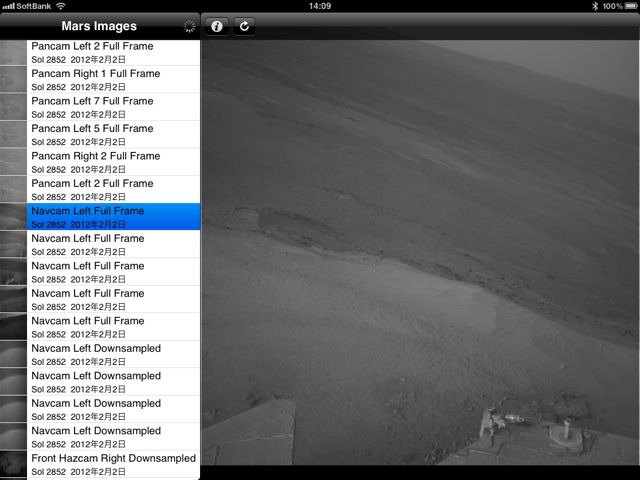The width and height of the screenshot is (640, 480).
Task: Open the Front Hazcam Right Downsampled row
Action: 100,464
